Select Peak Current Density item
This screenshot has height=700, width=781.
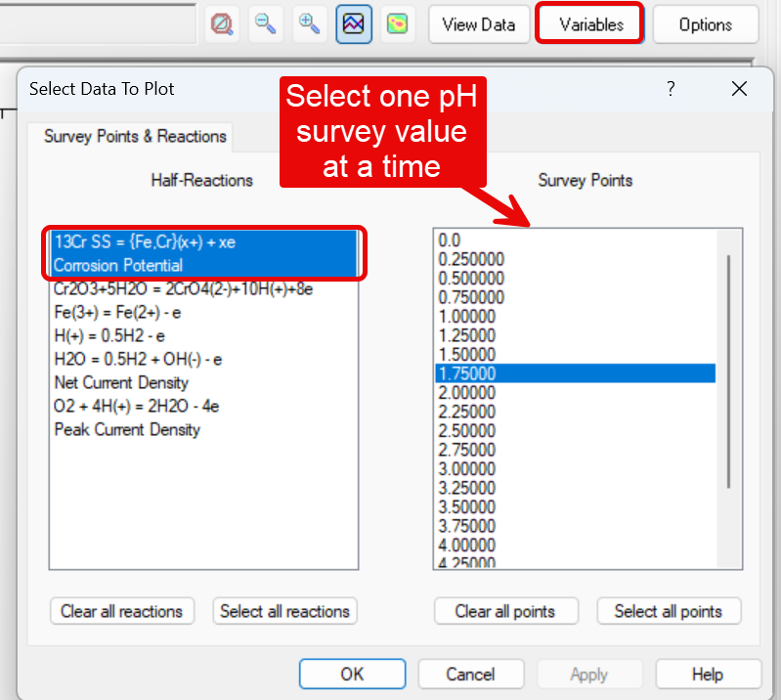[x=204, y=429]
